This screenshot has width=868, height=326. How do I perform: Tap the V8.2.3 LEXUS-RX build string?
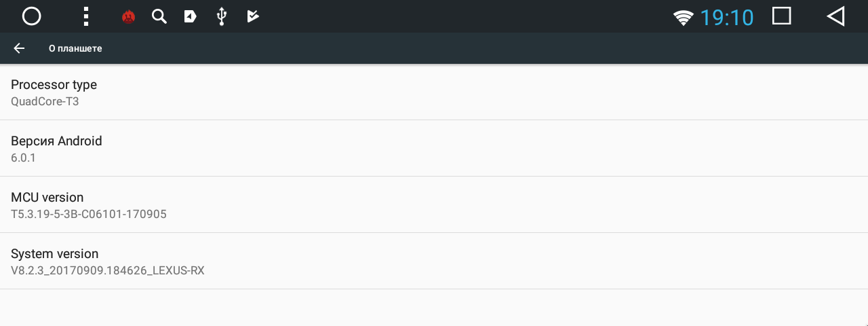point(108,270)
